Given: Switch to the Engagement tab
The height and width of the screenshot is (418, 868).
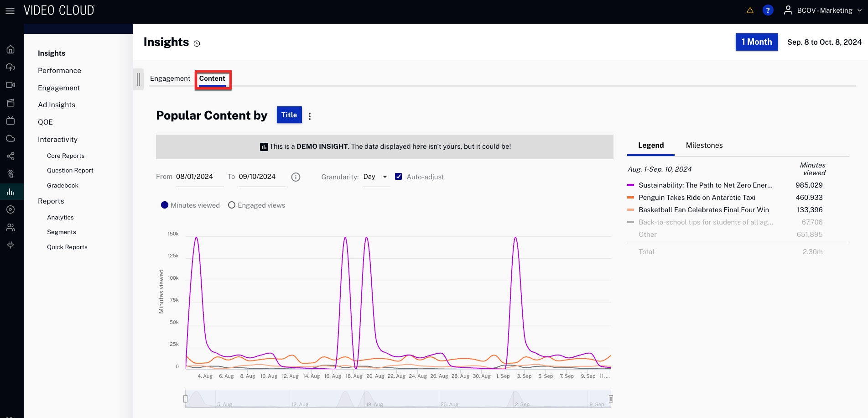Looking at the screenshot, I should click(x=170, y=78).
